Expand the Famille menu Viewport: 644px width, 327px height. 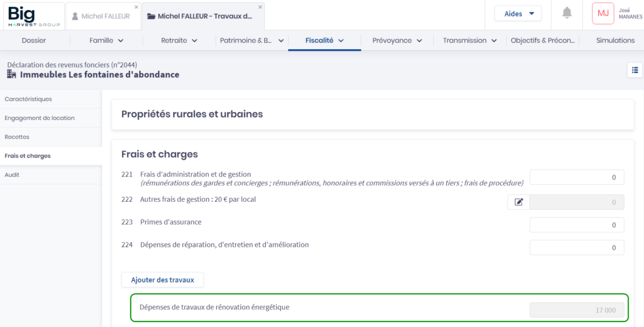coord(106,40)
